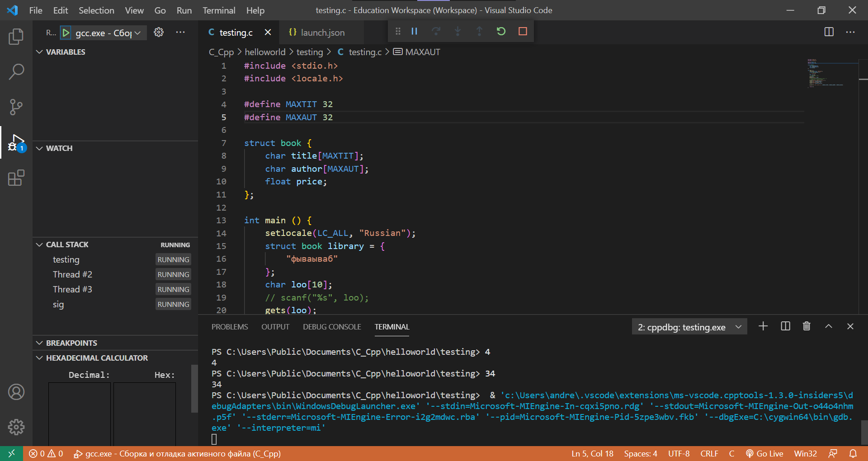Screen dimensions: 868x461
Task: Create a new terminal with plus icon
Action: (x=763, y=326)
